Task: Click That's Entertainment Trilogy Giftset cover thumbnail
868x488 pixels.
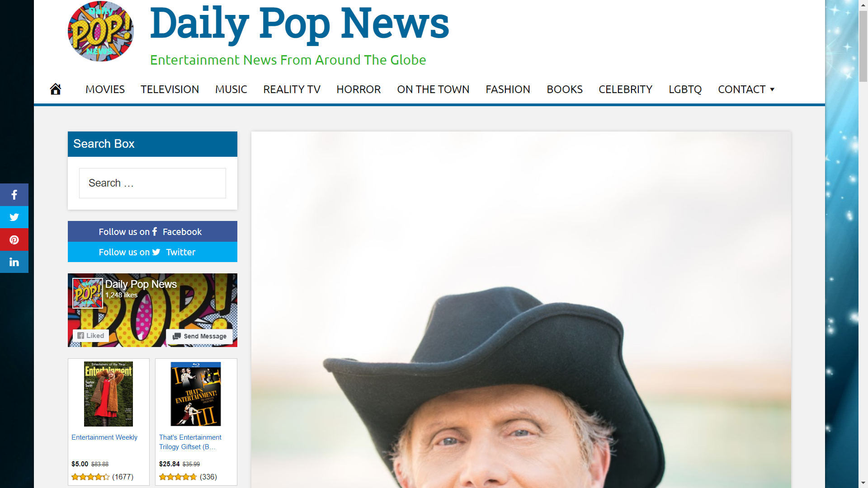Action: pyautogui.click(x=196, y=394)
